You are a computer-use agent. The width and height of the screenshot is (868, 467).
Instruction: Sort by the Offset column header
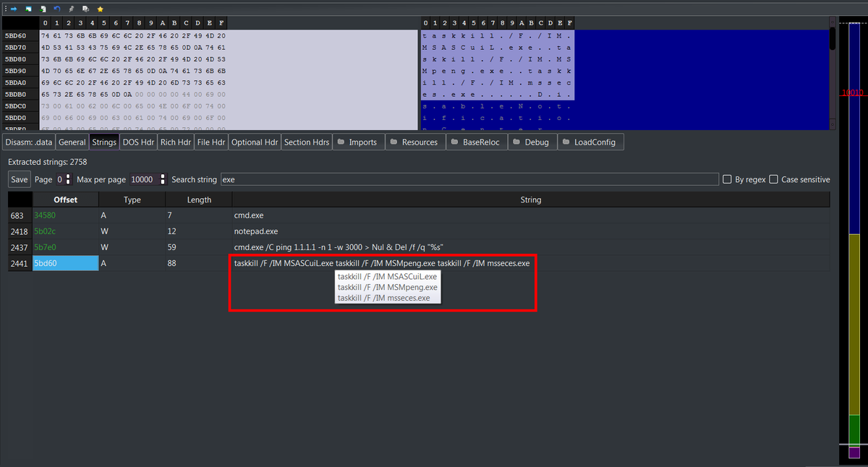[66, 200]
